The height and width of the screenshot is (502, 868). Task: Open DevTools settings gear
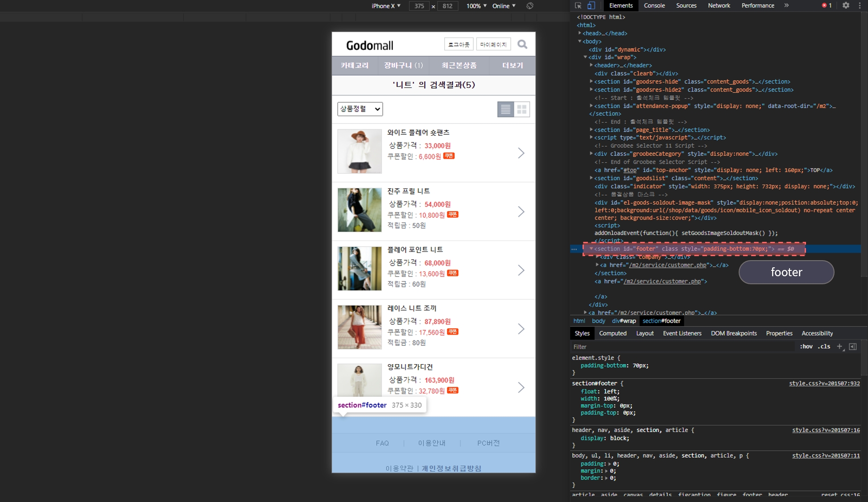846,5
